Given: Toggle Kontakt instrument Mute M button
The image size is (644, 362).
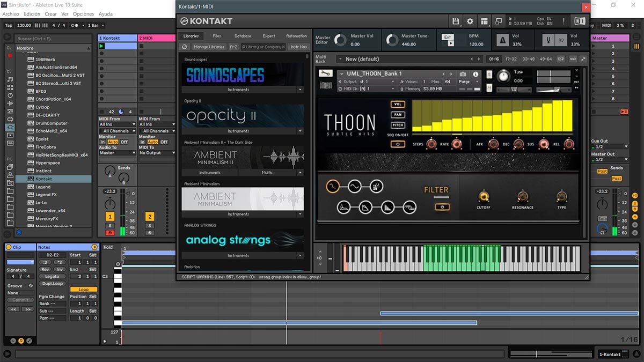Looking at the screenshot, I should [489, 88].
